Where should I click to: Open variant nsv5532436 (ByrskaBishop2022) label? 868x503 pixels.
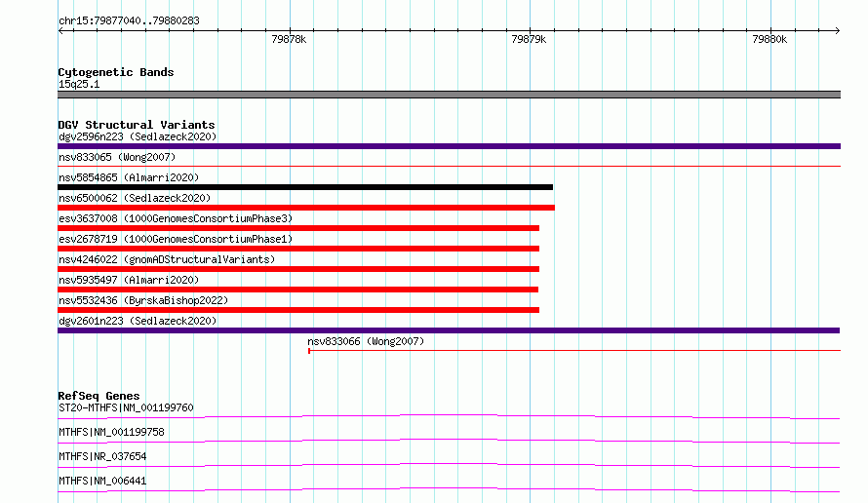tap(143, 300)
